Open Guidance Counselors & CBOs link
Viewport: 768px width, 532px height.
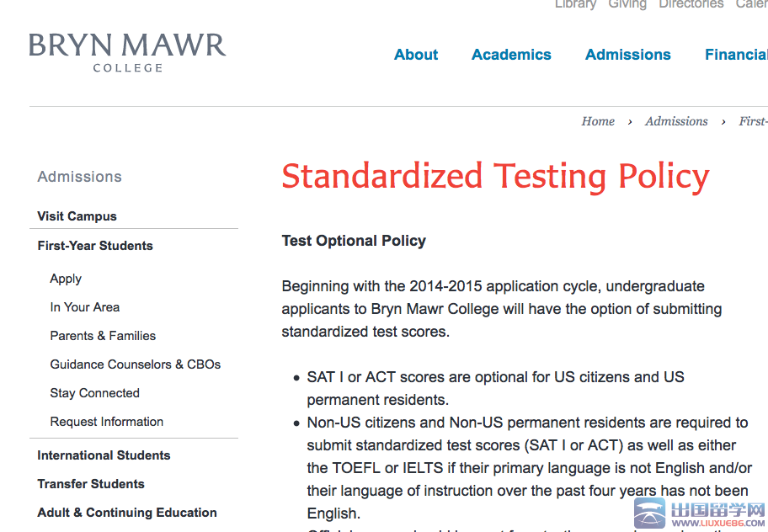click(136, 364)
